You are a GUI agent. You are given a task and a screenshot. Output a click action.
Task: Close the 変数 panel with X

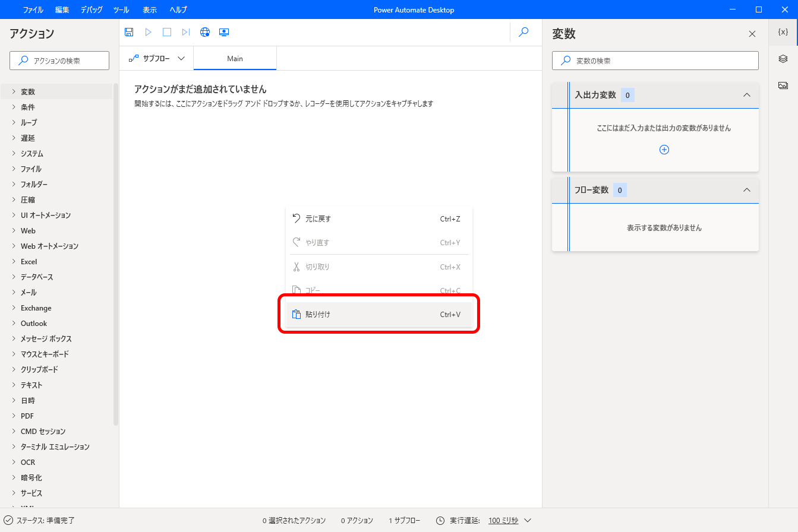pyautogui.click(x=752, y=34)
